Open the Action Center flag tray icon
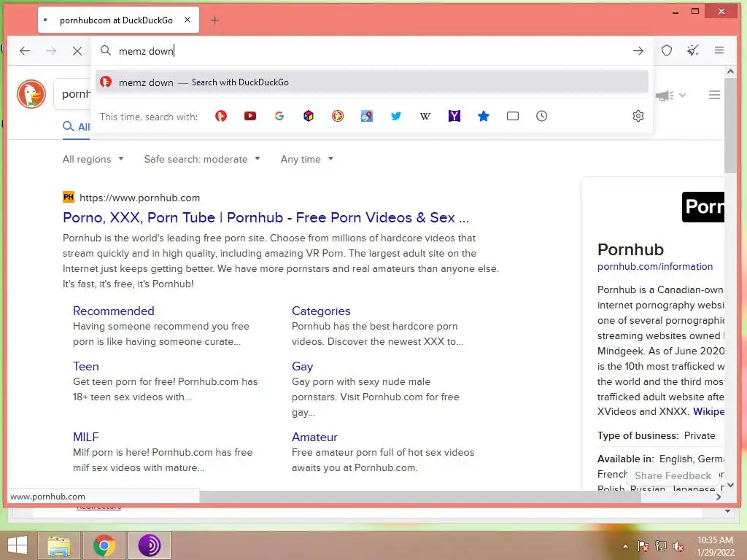Viewport: 747px width, 560px height. point(643,546)
